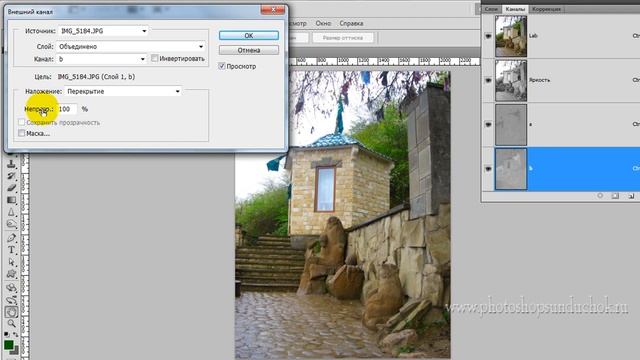Select the Type tool
Screen dimensions: 640x360
pos(11,250)
